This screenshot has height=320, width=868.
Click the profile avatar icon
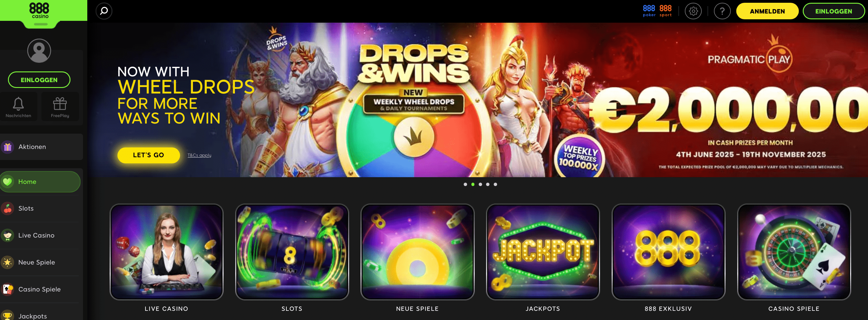39,51
